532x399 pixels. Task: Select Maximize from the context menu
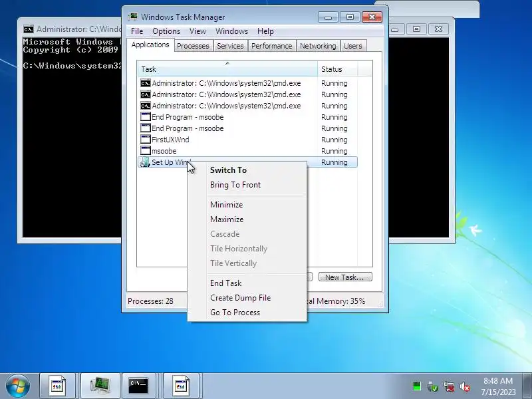(x=227, y=219)
